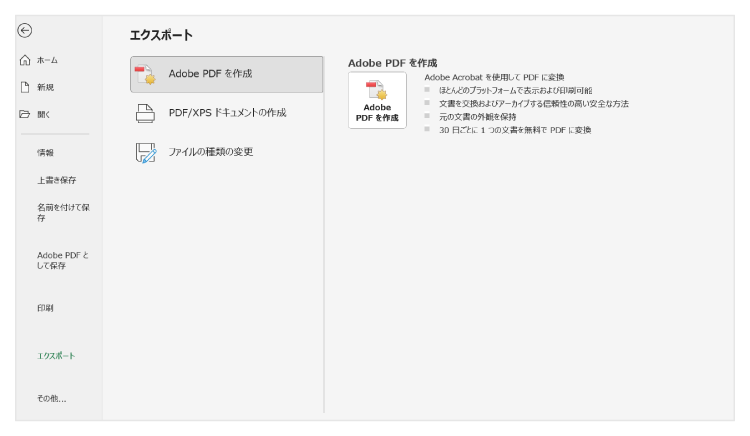This screenshot has height=436, width=750.
Task: Click the save-with-pencil icon for ファイルの種類の変更
Action: click(x=145, y=153)
